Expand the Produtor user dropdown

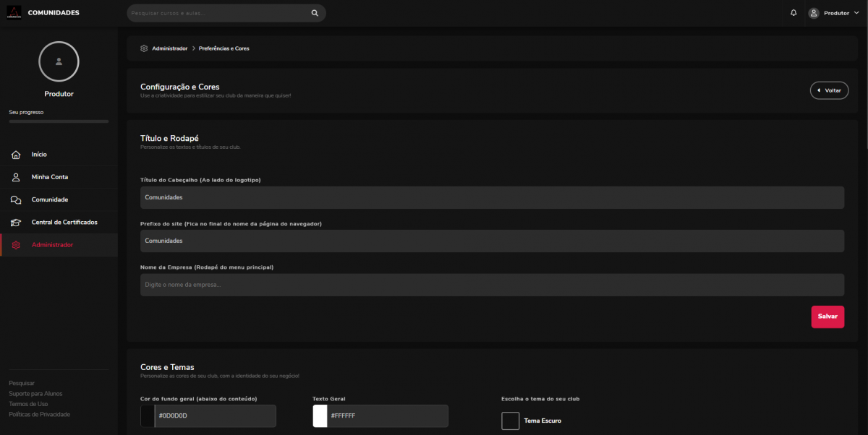(x=834, y=13)
